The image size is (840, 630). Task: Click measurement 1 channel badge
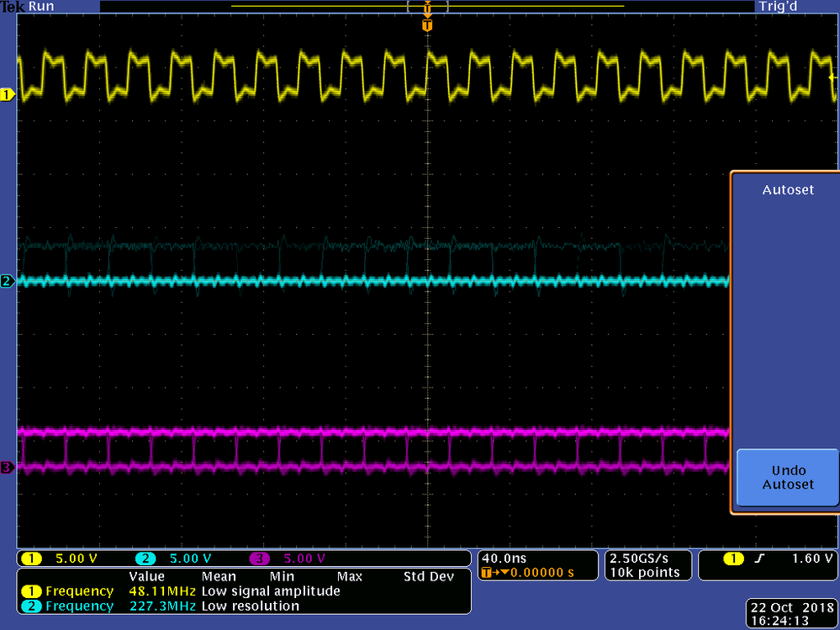pos(31,591)
